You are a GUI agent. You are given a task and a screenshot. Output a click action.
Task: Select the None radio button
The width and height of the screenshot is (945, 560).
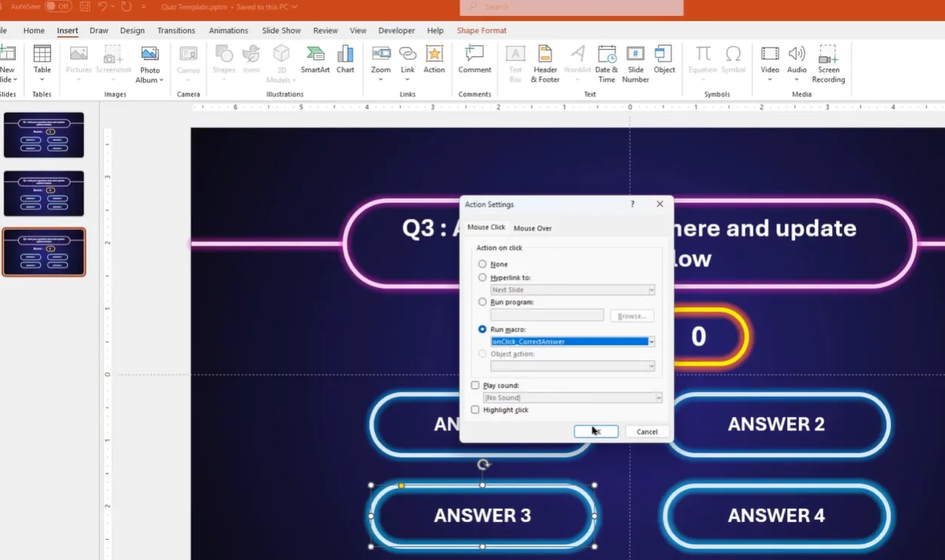point(482,265)
